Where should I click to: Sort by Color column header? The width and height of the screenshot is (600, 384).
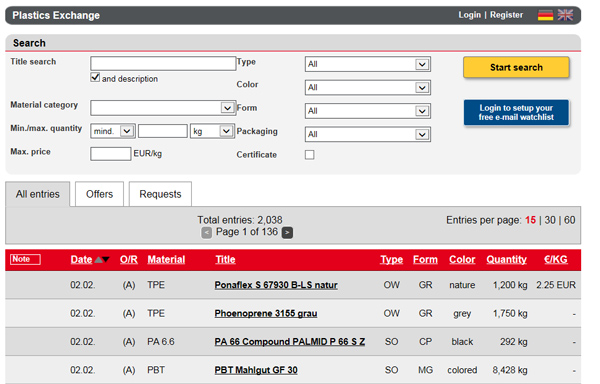(462, 259)
